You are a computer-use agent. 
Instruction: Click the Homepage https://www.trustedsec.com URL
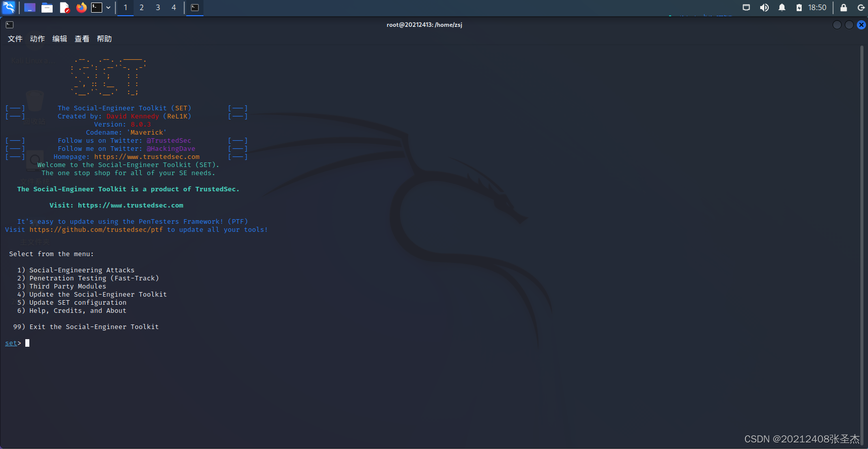pos(147,157)
